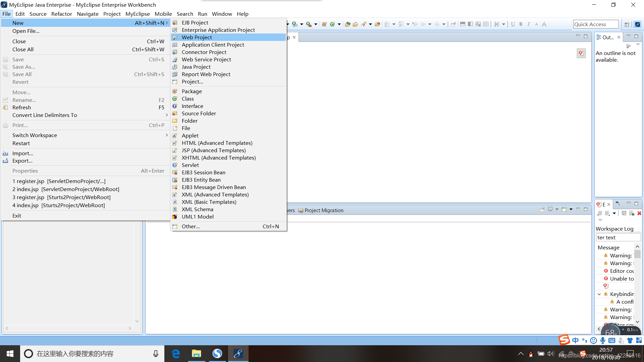Click the Italic I toolbar icon
The width and height of the screenshot is (644, 362).
pos(529,24)
